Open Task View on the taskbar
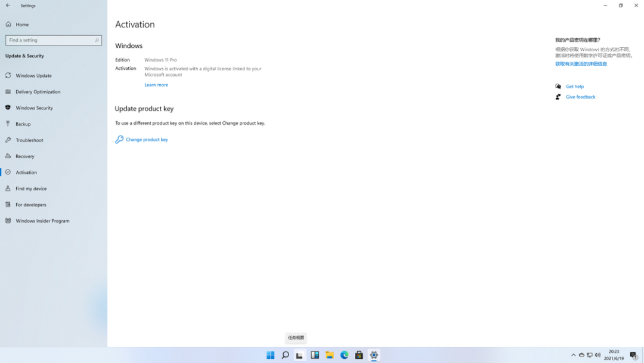This screenshot has width=644, height=363. click(x=300, y=355)
